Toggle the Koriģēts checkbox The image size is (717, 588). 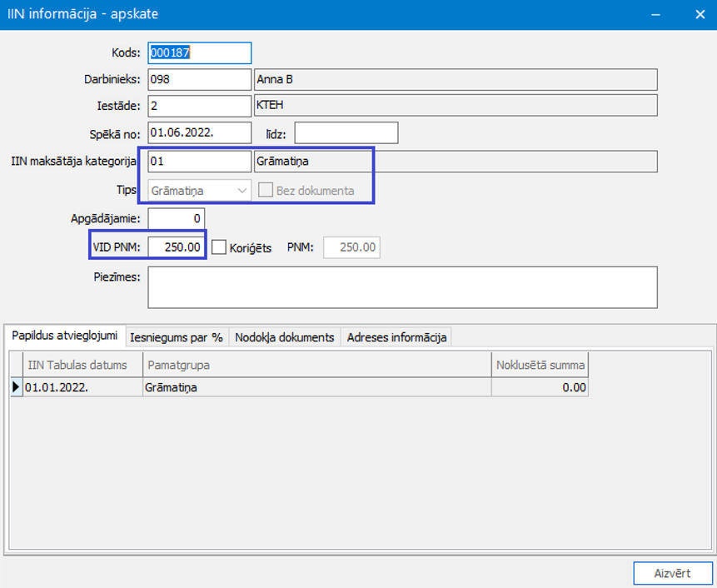coord(219,247)
